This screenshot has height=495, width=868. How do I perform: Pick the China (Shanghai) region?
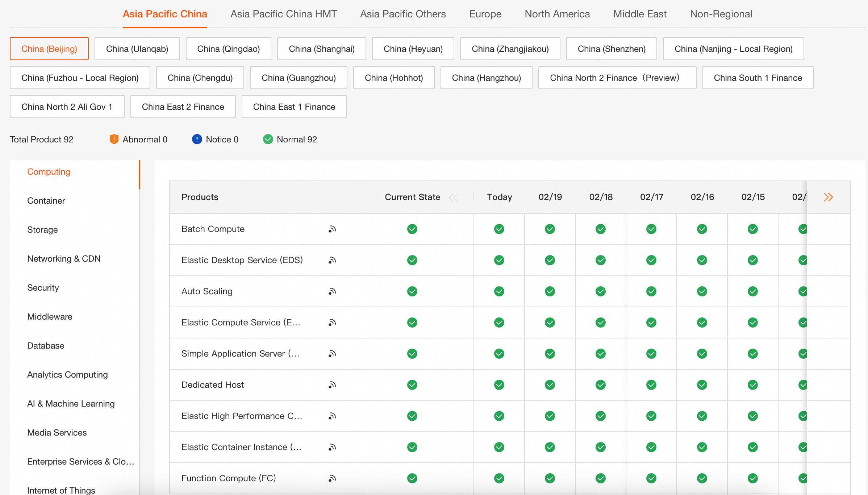pos(322,49)
